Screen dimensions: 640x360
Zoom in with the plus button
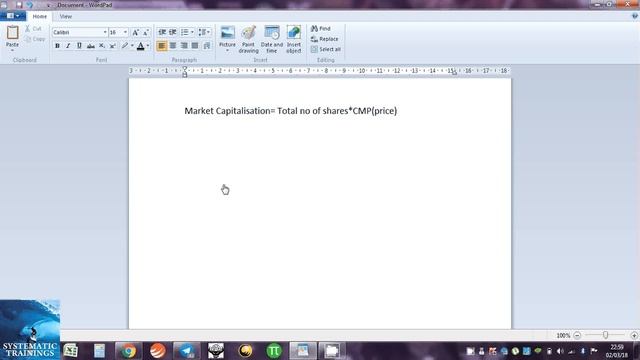point(634,335)
